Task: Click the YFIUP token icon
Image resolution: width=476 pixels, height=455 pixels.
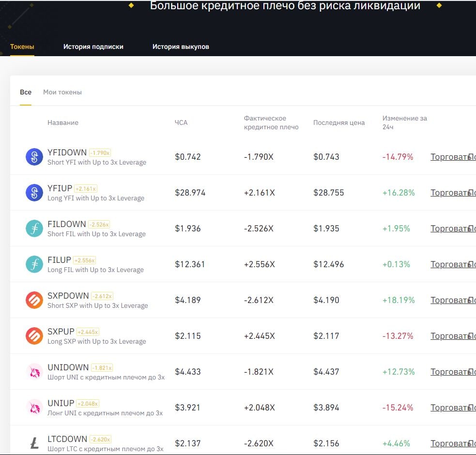Action: 34,193
